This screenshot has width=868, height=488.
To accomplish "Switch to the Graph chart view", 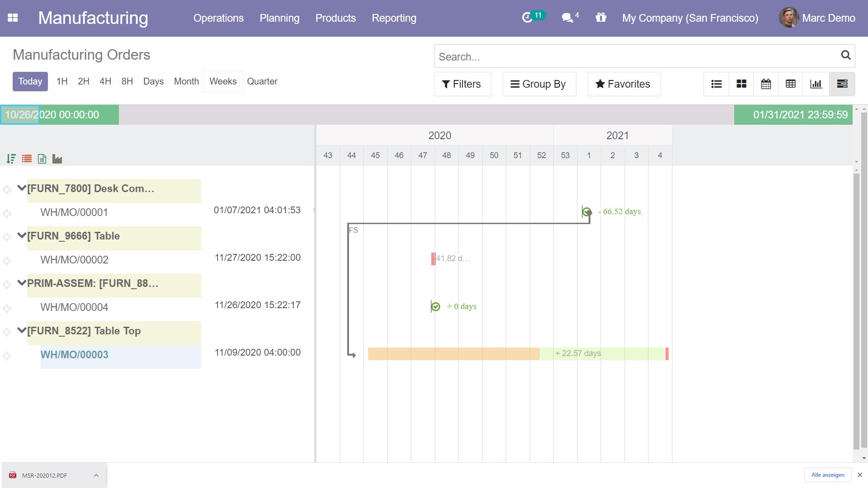I will (x=816, y=84).
